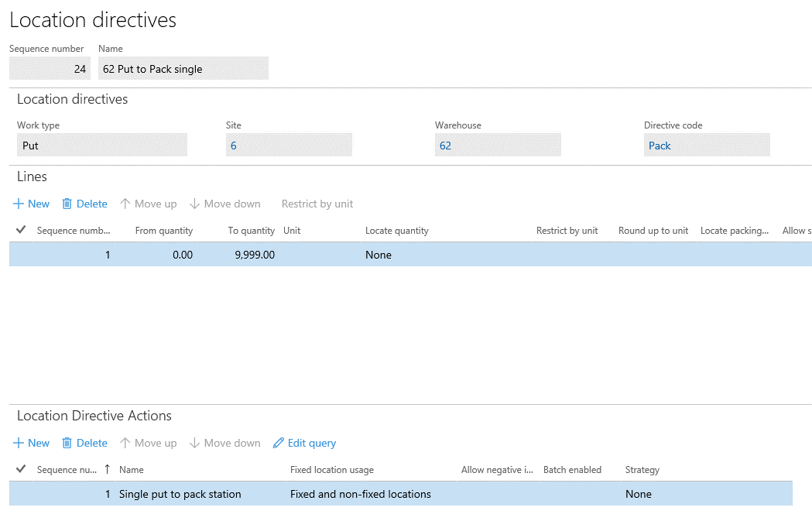Viewport: 812px width, 521px height.
Task: Click the Restrict by unit toolbar button
Action: (317, 204)
